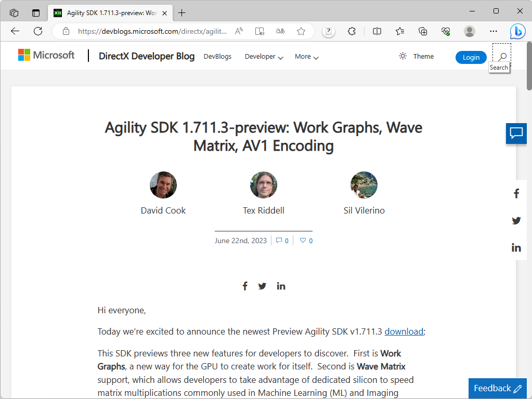532x399 pixels.
Task: Open the Translate page icon
Action: tap(280, 31)
